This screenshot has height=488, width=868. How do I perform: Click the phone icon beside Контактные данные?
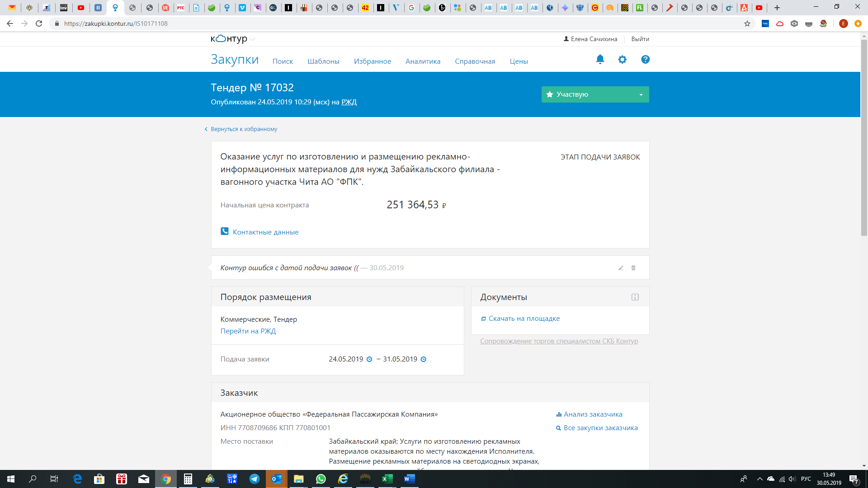click(225, 231)
